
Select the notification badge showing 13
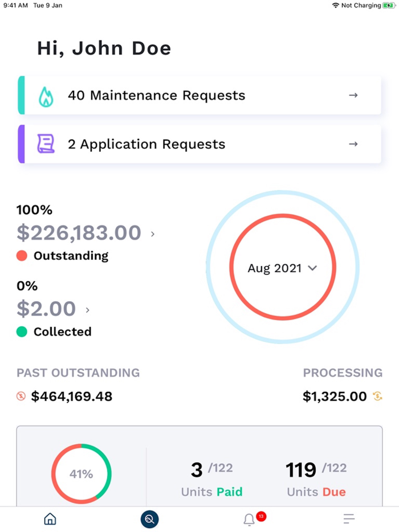[x=260, y=515]
